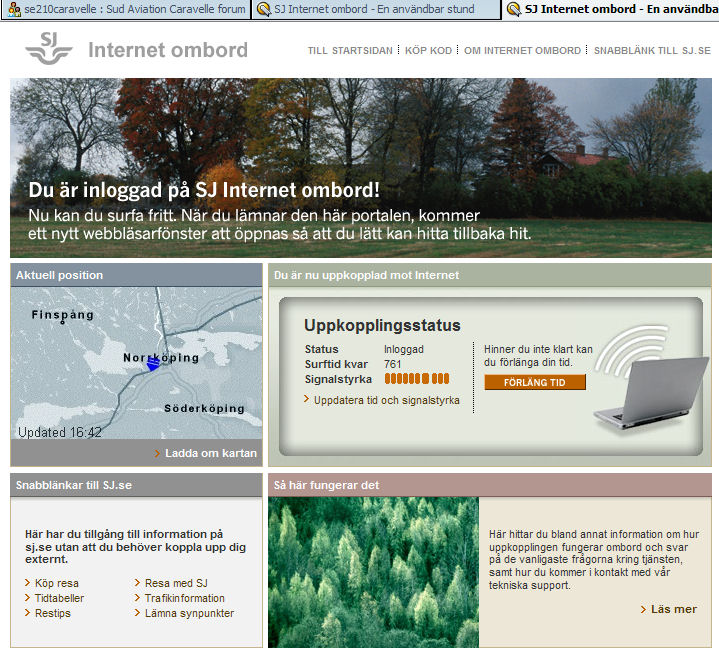Image resolution: width=719 pixels, height=664 pixels.
Task: Click the arrow beside Restips
Action: (28, 612)
